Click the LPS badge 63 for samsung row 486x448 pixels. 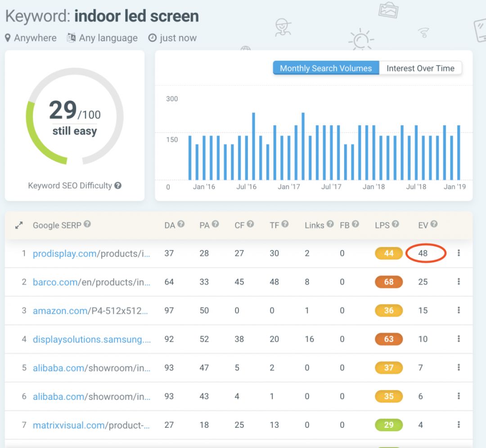[389, 339]
